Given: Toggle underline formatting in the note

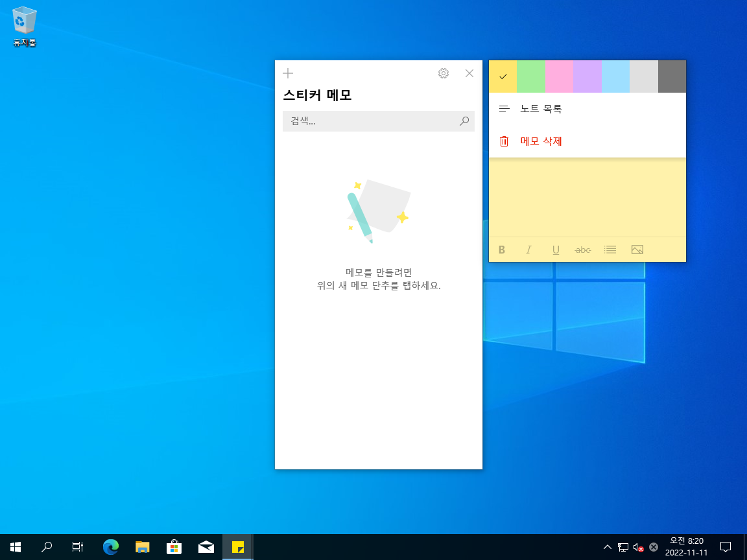Looking at the screenshot, I should (556, 250).
